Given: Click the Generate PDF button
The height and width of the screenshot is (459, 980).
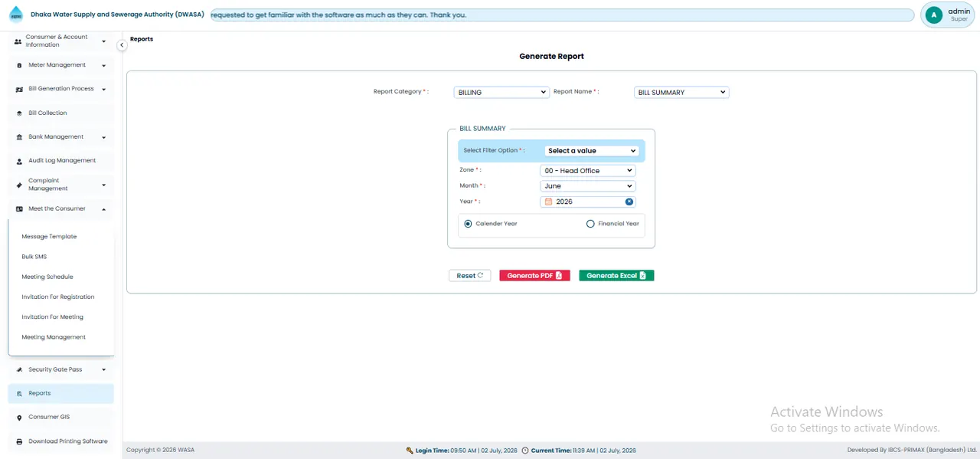Looking at the screenshot, I should (534, 276).
